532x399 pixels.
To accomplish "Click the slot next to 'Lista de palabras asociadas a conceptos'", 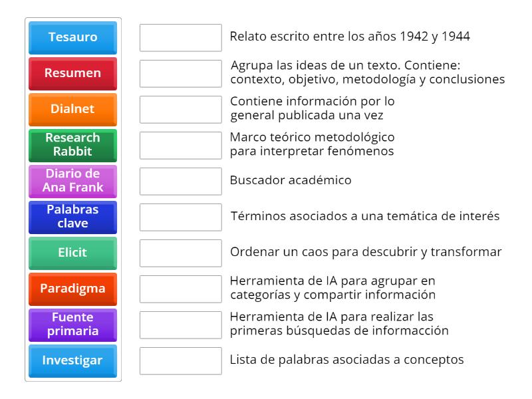I will click(x=180, y=360).
